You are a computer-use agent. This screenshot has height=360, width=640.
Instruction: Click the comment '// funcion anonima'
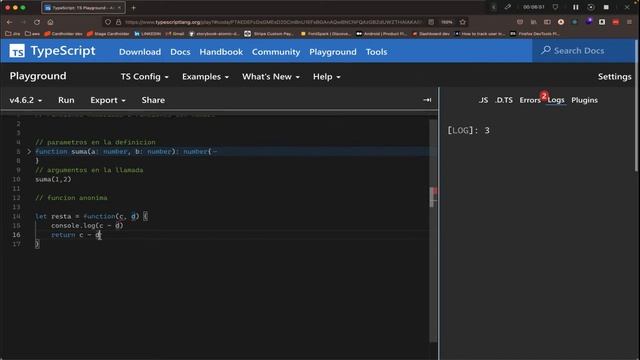pos(71,198)
